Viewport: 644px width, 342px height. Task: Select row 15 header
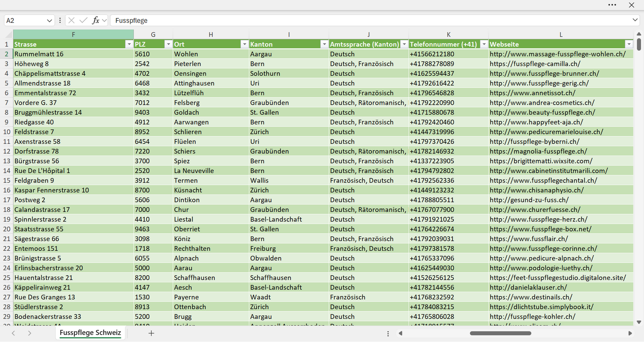pos(7,181)
